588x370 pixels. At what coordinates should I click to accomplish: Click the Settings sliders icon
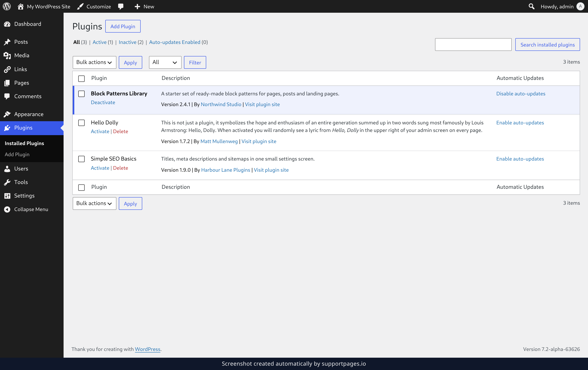pos(7,196)
